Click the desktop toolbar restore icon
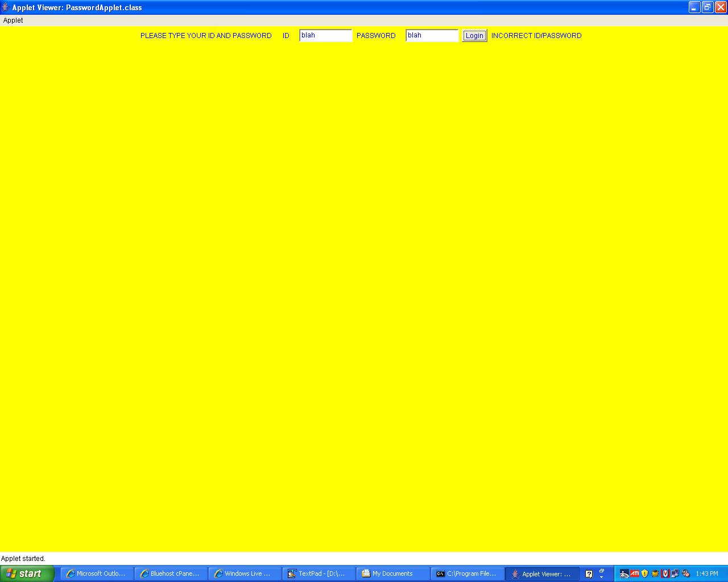This screenshot has width=728, height=582. (x=602, y=571)
